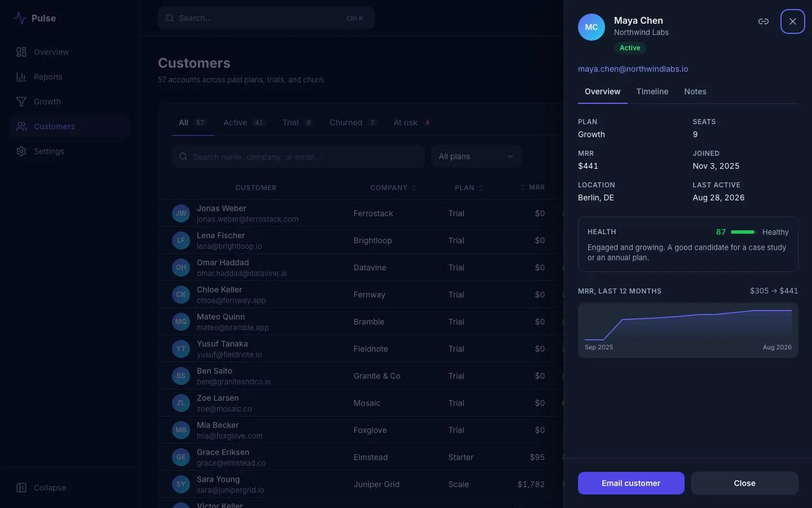This screenshot has width=812, height=508.
Task: Click the Customers people icon
Action: pos(21,126)
